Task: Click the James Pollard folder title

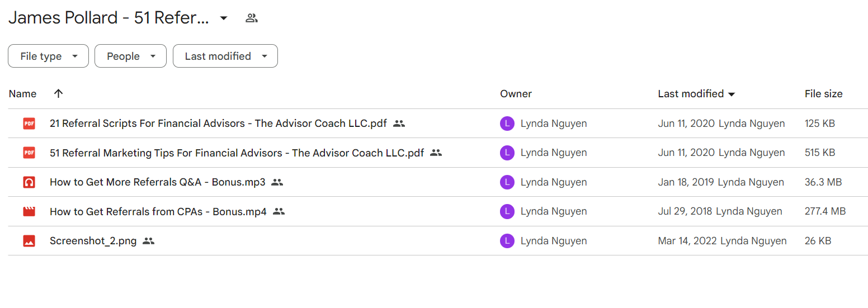Action: click(108, 18)
